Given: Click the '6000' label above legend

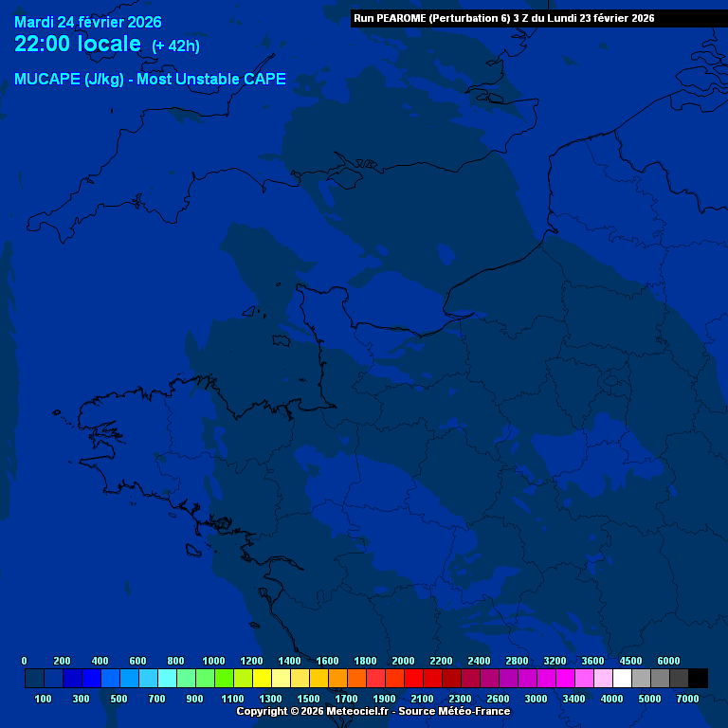Looking at the screenshot, I should (x=668, y=661).
